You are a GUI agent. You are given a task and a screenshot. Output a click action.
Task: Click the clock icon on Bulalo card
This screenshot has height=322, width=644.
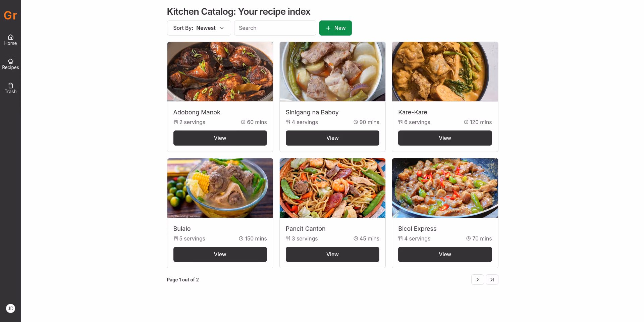point(241,238)
